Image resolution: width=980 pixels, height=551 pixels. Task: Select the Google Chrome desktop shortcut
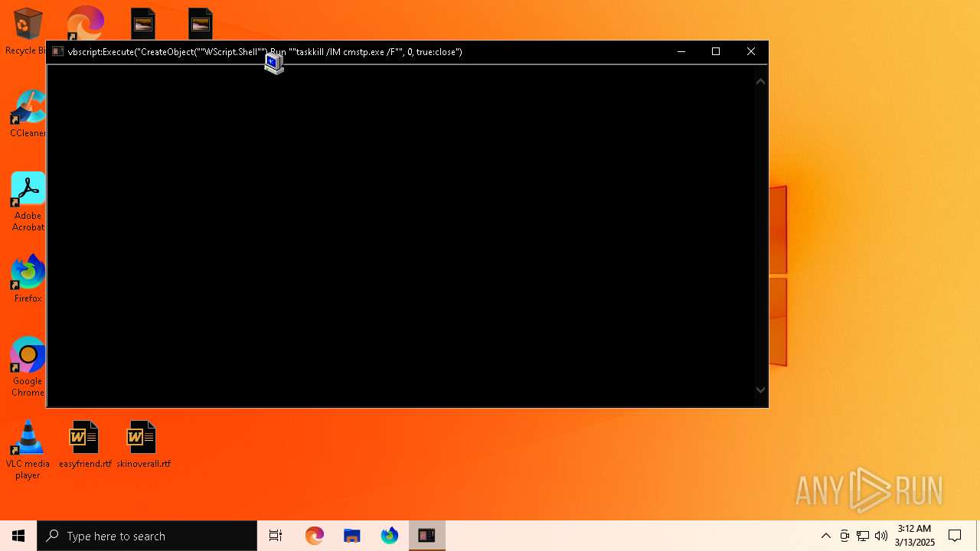(x=28, y=367)
